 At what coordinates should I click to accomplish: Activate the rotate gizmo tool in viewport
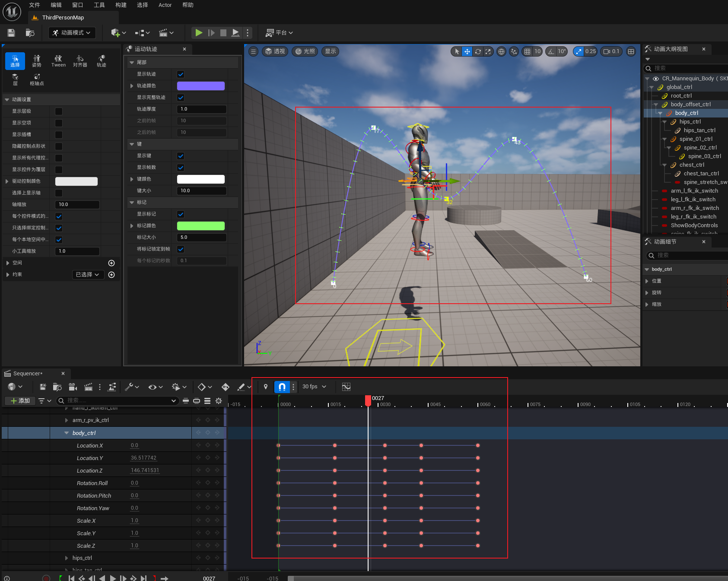click(x=478, y=51)
